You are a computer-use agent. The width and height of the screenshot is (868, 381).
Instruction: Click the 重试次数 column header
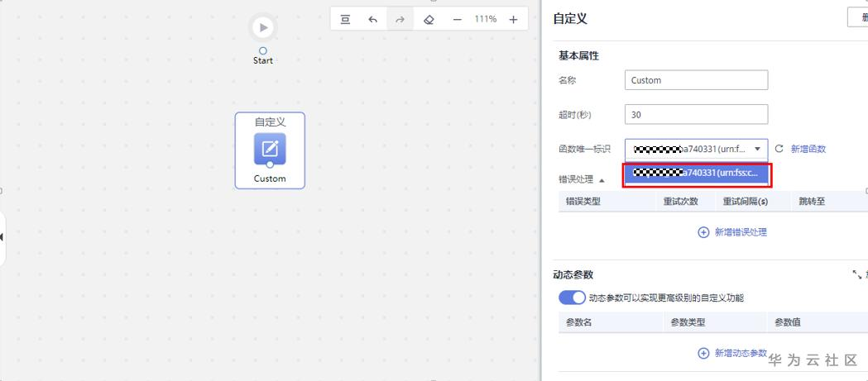(x=681, y=202)
